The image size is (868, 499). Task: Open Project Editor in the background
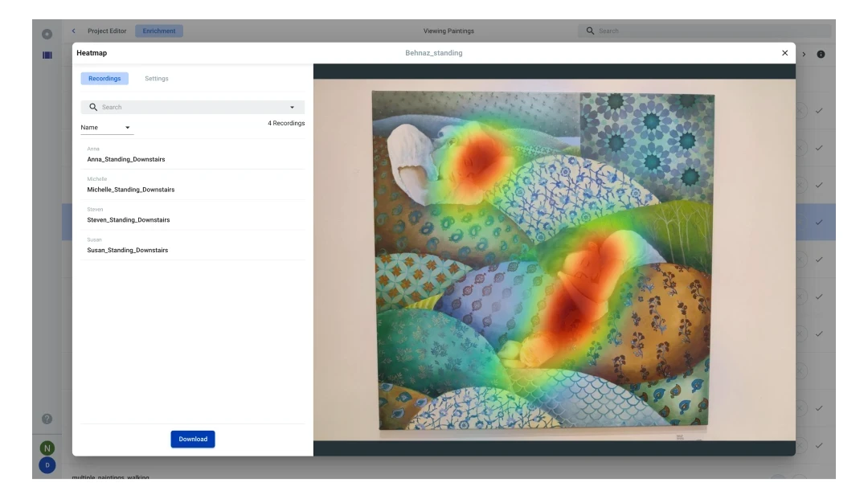pos(107,31)
